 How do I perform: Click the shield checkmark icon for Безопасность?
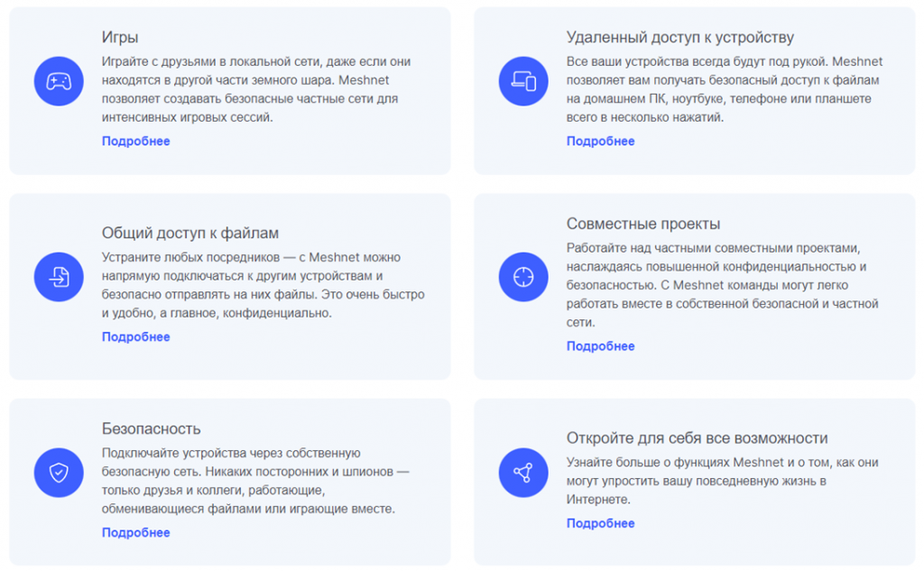point(59,473)
